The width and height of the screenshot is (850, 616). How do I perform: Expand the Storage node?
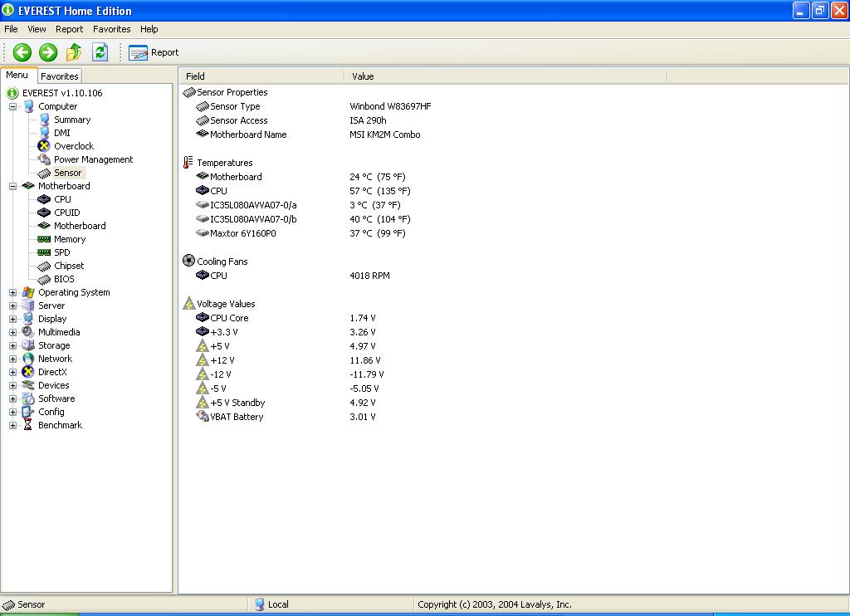coord(12,346)
